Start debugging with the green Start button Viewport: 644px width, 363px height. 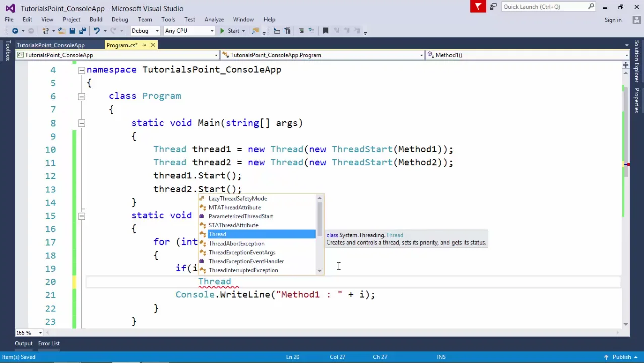tap(229, 31)
